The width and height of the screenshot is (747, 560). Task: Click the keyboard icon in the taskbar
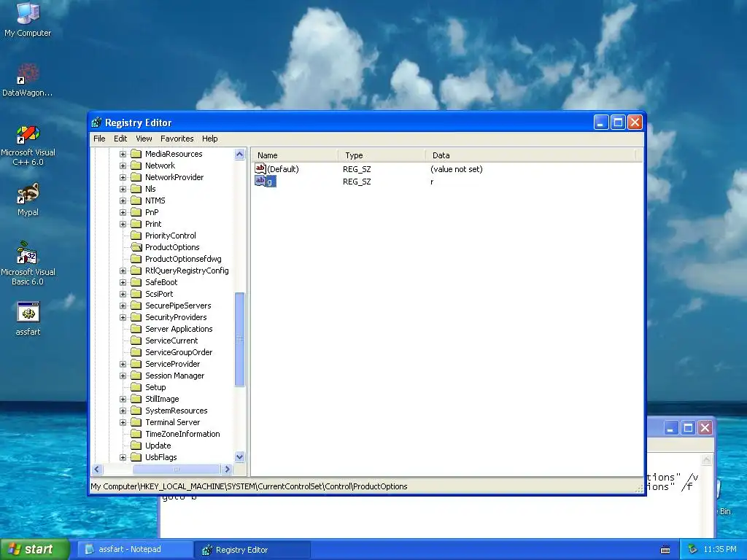pyautogui.click(x=665, y=550)
